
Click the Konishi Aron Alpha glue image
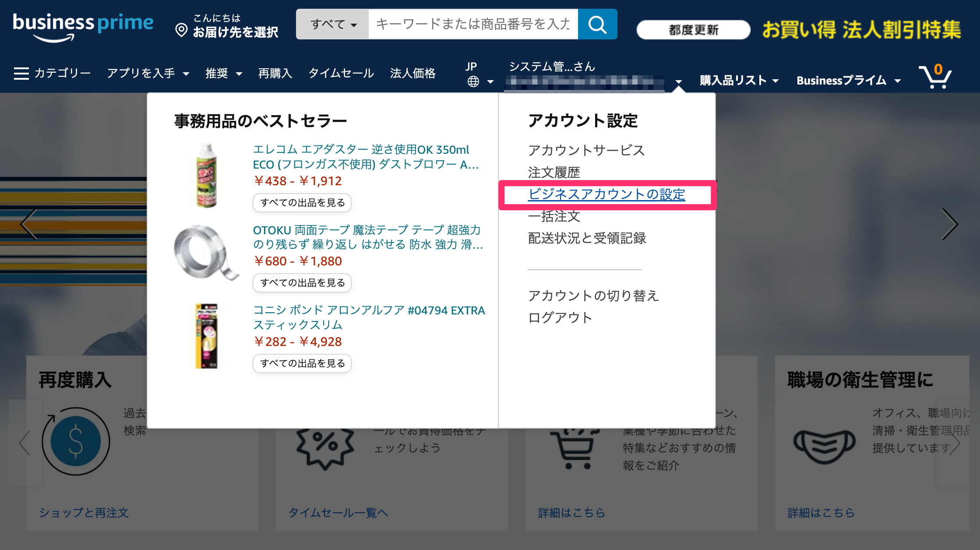pos(206,336)
